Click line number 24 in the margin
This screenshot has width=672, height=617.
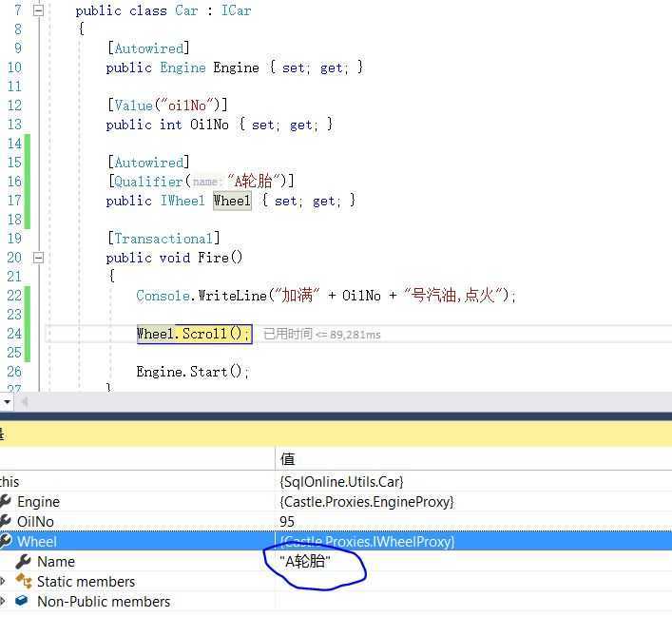pyautogui.click(x=14, y=333)
